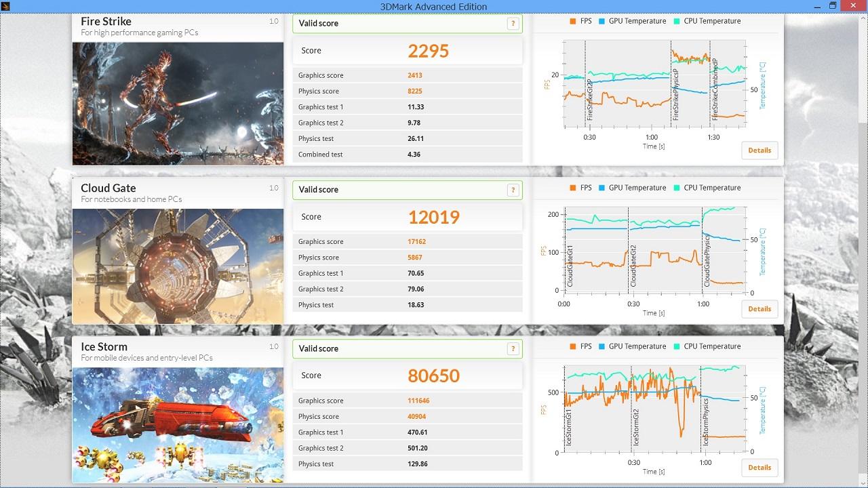Viewport: 868px width, 488px height.
Task: Click the Ice Storm overall score 80650
Action: [x=434, y=376]
